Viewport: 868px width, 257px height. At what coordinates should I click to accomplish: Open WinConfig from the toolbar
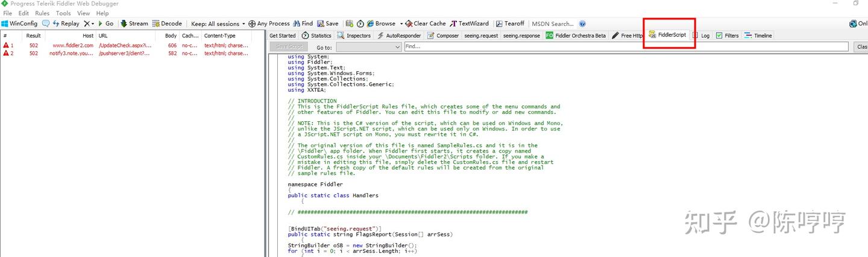(x=19, y=24)
